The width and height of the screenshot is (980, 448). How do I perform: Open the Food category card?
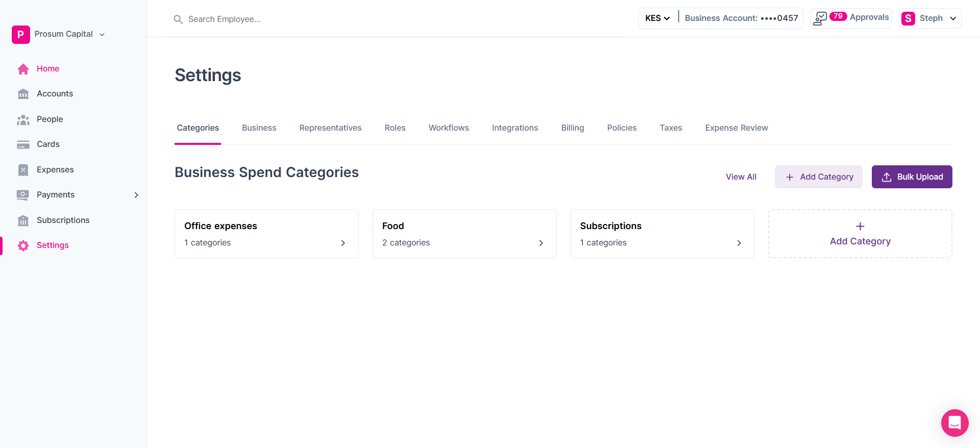point(464,234)
